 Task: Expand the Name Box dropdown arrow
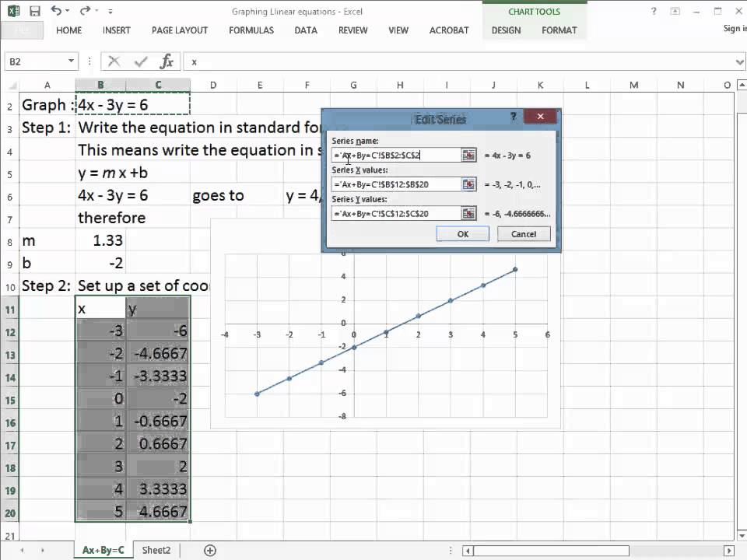point(71,61)
